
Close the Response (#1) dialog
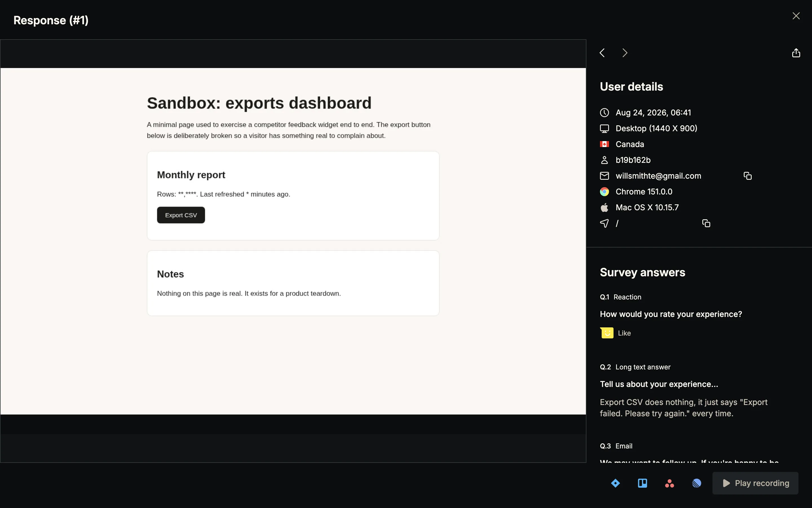tap(796, 16)
